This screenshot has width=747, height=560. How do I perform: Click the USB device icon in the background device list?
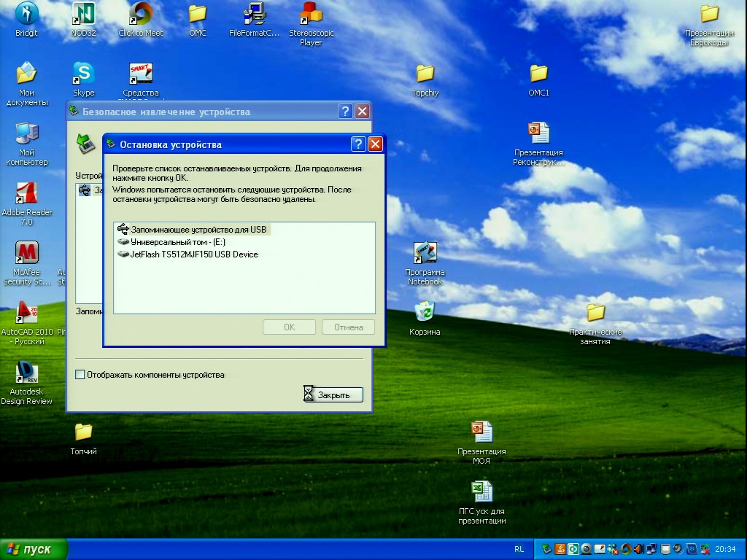tap(85, 190)
